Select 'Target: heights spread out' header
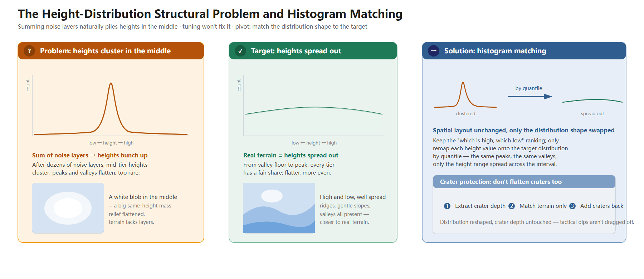The image size is (644, 279). pyautogui.click(x=313, y=51)
